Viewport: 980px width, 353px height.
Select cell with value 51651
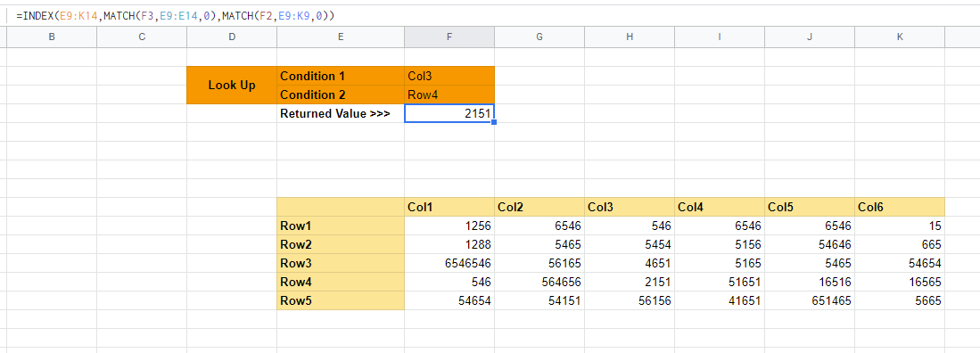point(720,282)
